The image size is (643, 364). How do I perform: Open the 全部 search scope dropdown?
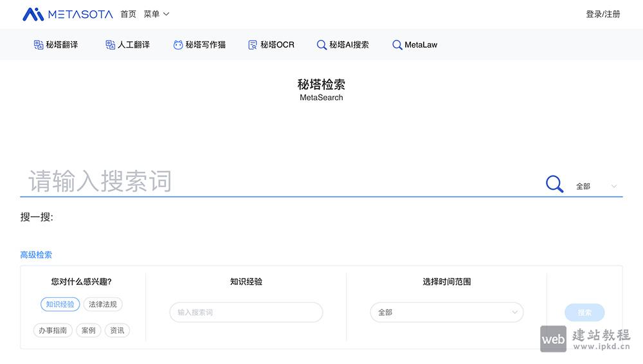click(x=596, y=187)
